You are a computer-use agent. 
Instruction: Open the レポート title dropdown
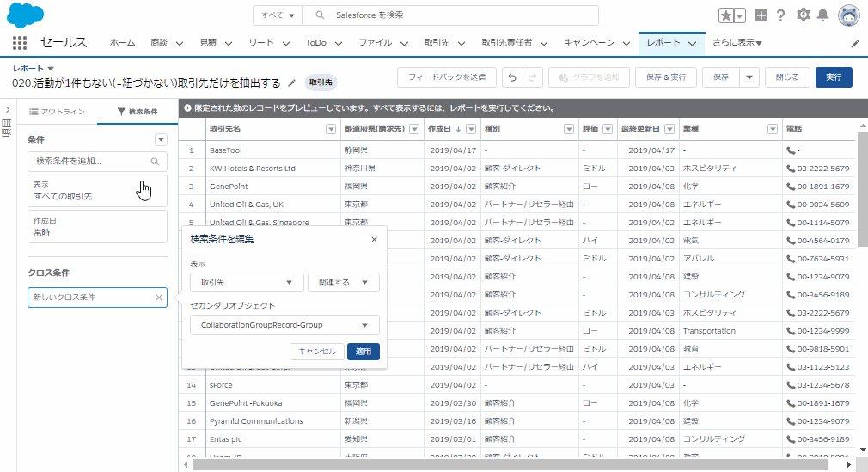point(51,69)
